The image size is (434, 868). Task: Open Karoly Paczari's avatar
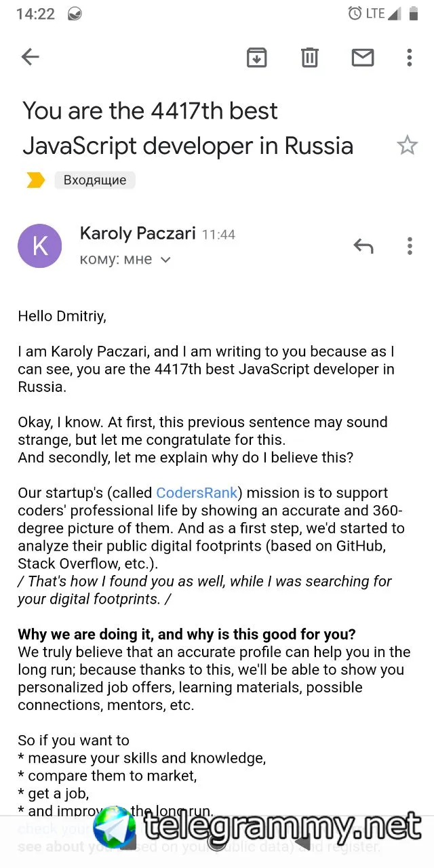(39, 245)
